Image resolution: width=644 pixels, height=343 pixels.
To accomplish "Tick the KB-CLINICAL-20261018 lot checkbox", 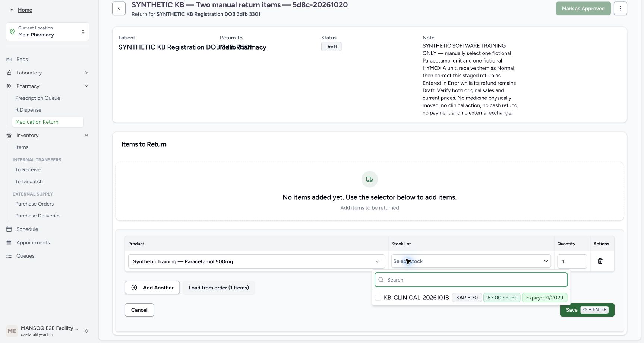I will pos(378,298).
